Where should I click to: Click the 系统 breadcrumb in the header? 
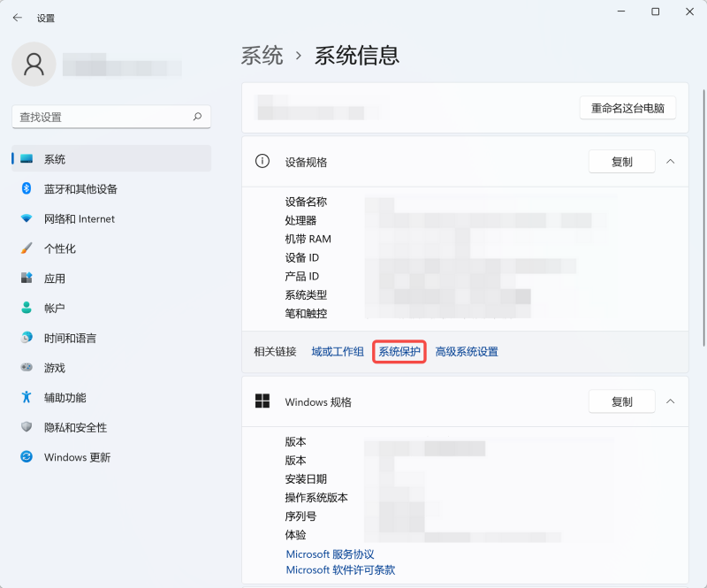pyautogui.click(x=262, y=56)
